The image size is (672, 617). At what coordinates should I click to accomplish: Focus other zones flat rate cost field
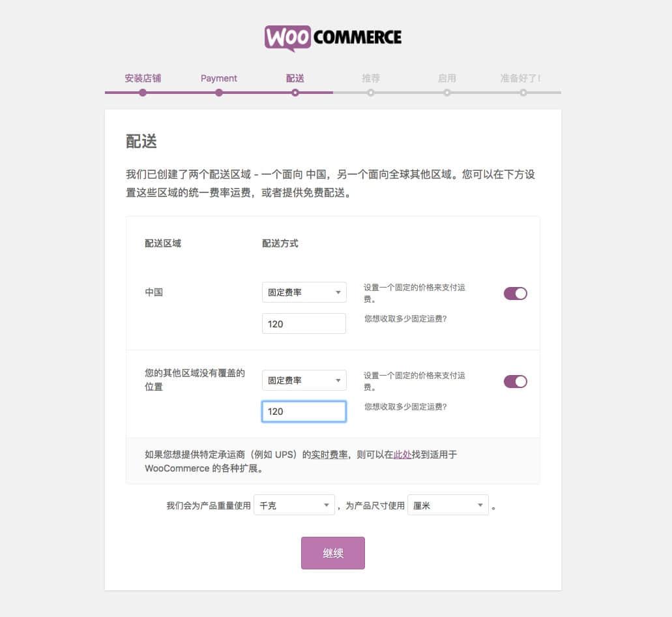304,412
